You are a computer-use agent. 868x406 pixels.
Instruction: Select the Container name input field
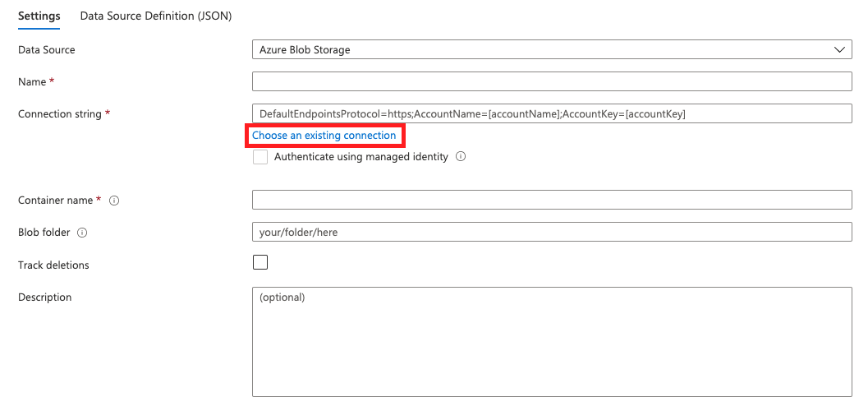point(552,201)
